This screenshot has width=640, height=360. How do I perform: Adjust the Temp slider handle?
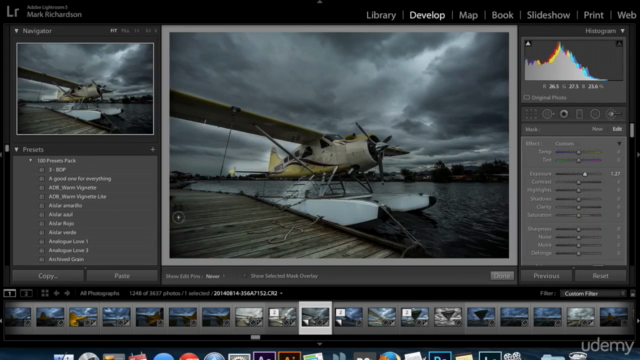(x=578, y=152)
